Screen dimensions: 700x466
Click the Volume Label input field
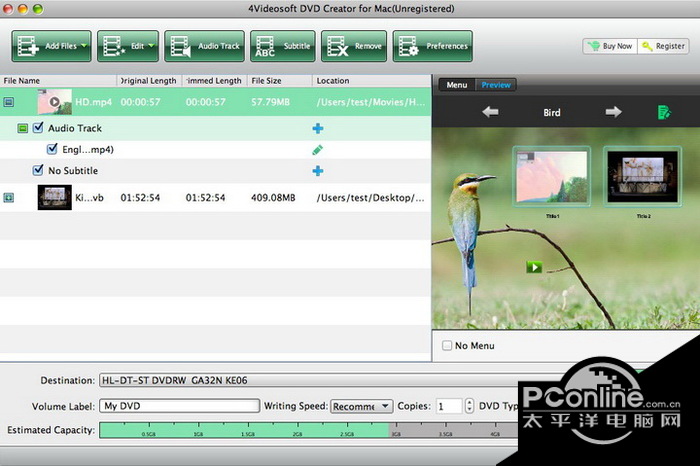pyautogui.click(x=179, y=406)
